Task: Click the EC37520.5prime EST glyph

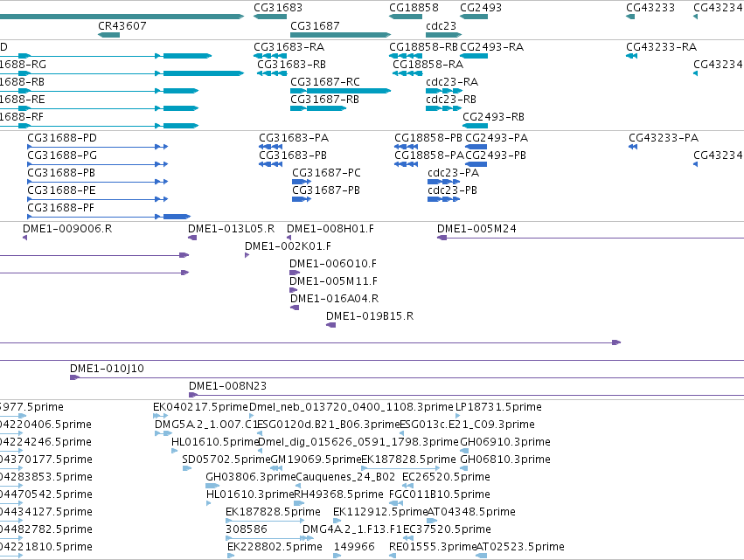Action: (407, 538)
